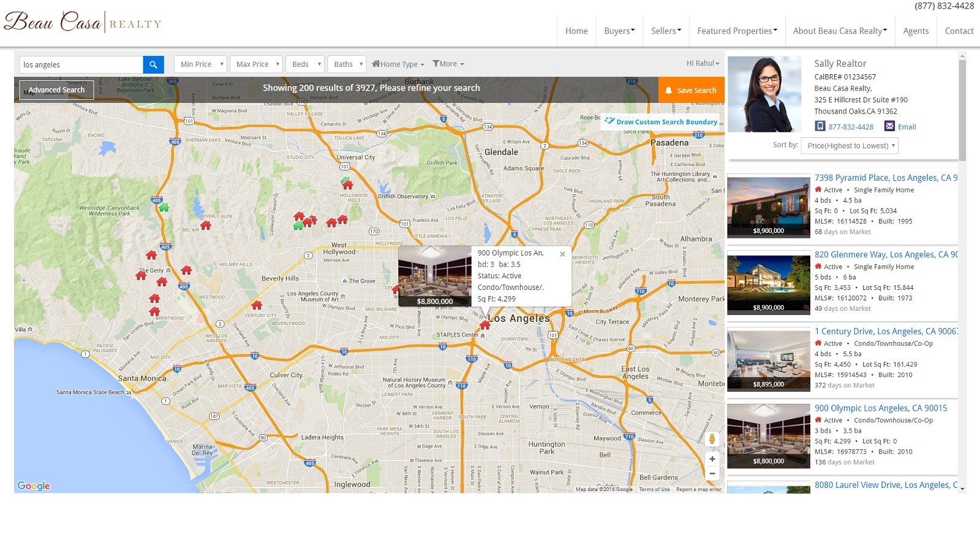This screenshot has height=537, width=980.
Task: Open the Buyers menu
Action: [x=619, y=31]
